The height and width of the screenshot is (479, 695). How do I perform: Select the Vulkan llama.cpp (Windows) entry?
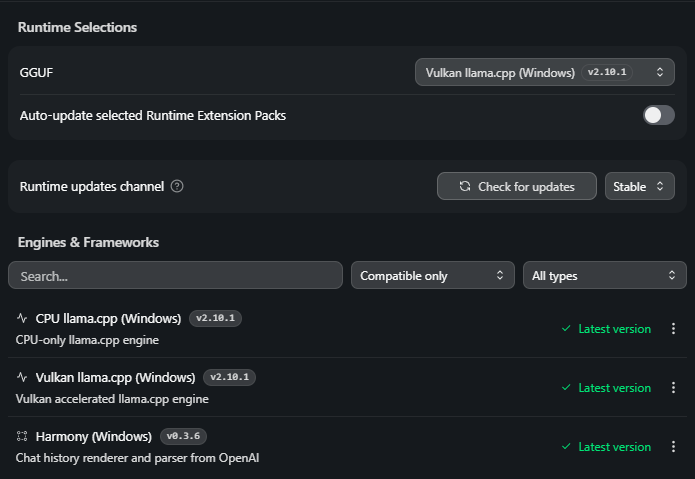[115, 377]
